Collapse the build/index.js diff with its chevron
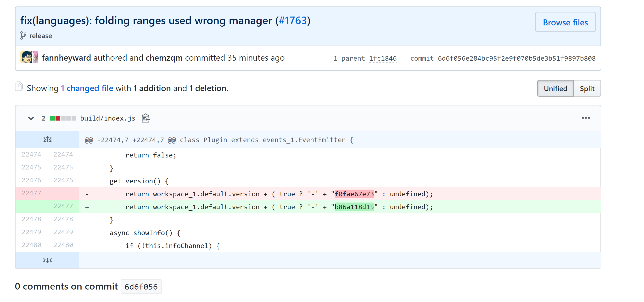644x302 pixels. click(x=31, y=118)
